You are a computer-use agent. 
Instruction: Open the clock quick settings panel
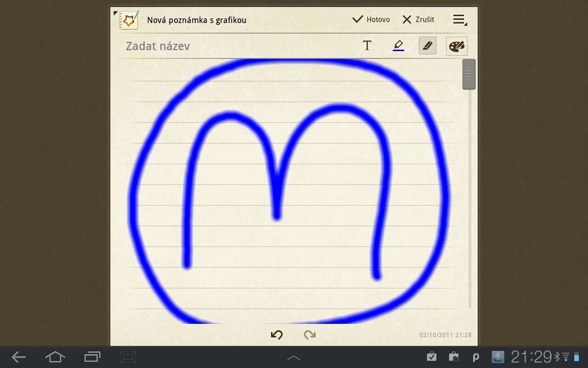click(x=531, y=356)
